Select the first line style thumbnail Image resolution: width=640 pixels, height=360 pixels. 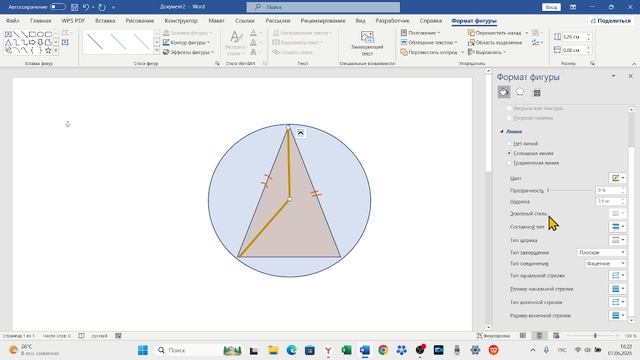coord(95,42)
